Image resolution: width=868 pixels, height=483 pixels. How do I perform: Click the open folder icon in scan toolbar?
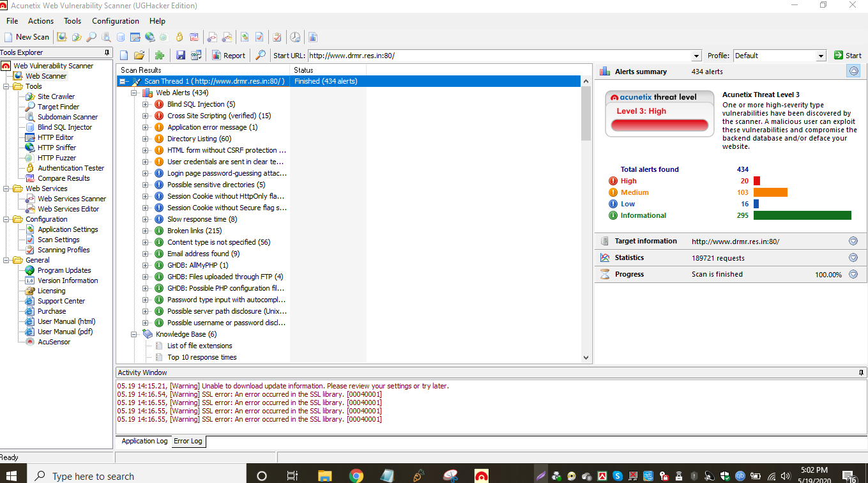click(x=139, y=56)
